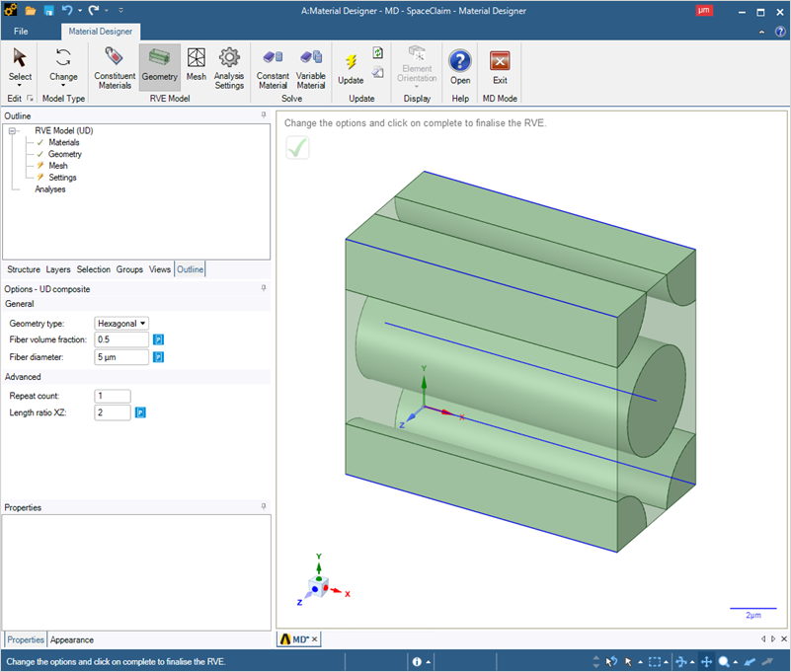Click the green checkmark to complete RVE

tap(297, 148)
